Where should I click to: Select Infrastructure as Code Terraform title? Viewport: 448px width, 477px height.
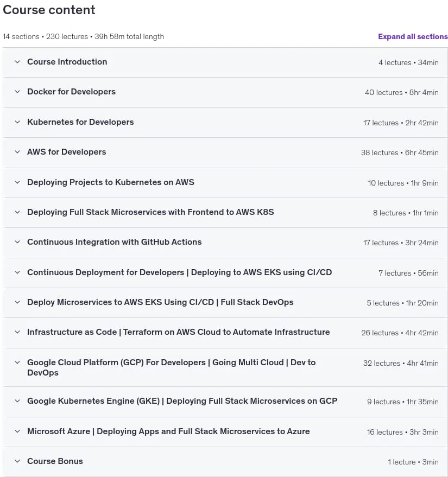[x=179, y=332]
